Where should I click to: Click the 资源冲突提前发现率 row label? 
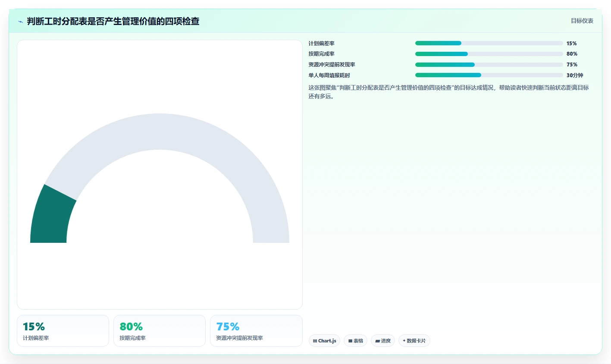pos(332,65)
